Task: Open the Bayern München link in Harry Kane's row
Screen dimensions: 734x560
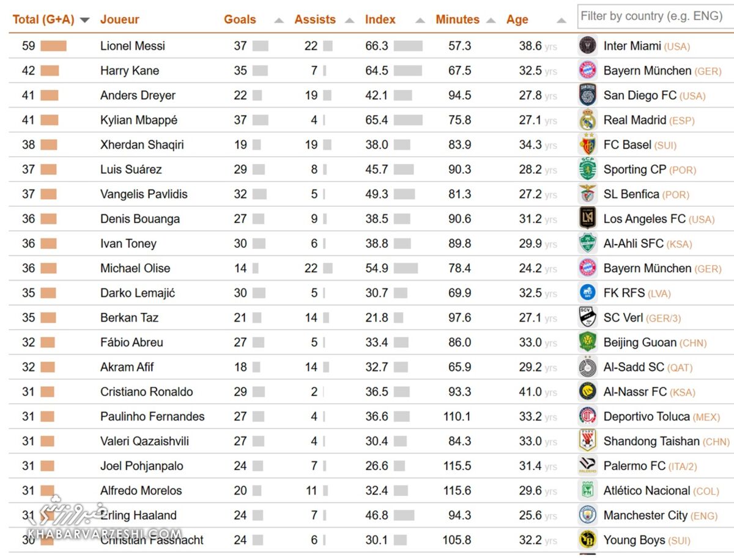Action: [x=647, y=71]
